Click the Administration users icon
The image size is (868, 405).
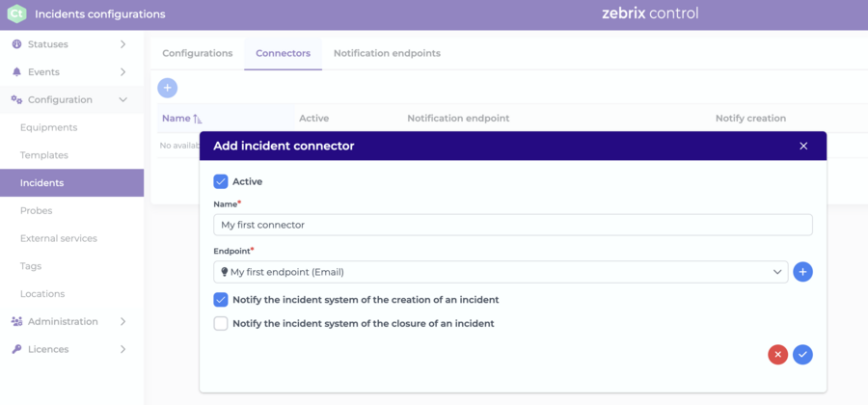16,321
